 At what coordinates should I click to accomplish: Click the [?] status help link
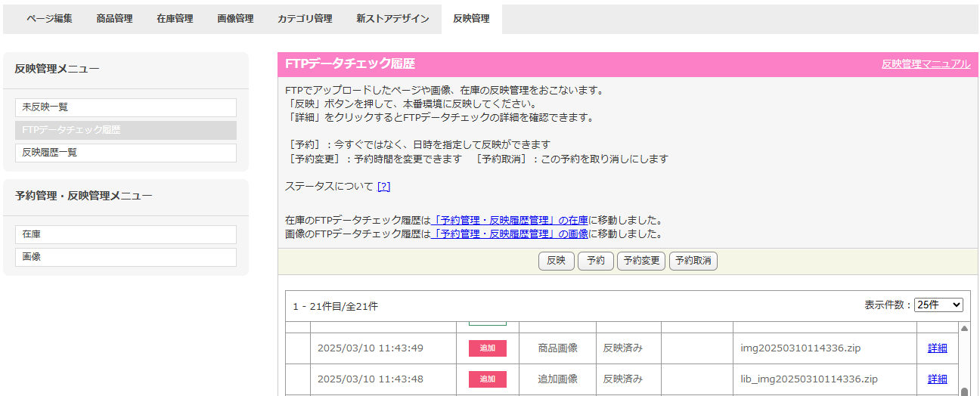pyautogui.click(x=383, y=186)
